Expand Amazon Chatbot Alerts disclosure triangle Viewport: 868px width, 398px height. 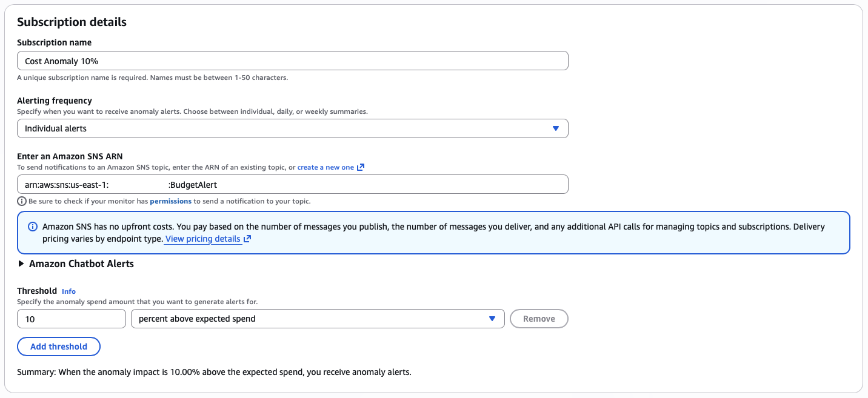[22, 264]
